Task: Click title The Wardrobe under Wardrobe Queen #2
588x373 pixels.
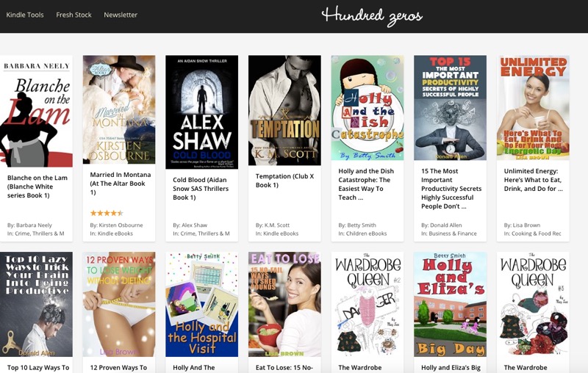Action: 360,368
